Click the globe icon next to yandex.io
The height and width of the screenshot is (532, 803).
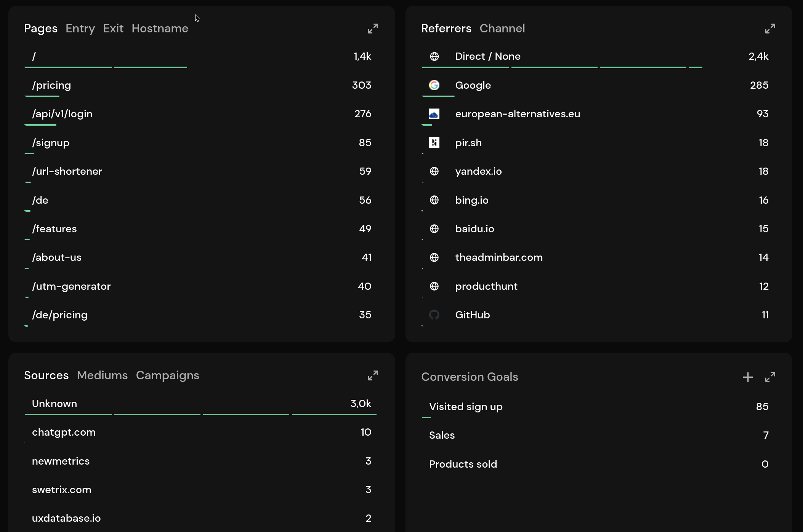pyautogui.click(x=434, y=171)
